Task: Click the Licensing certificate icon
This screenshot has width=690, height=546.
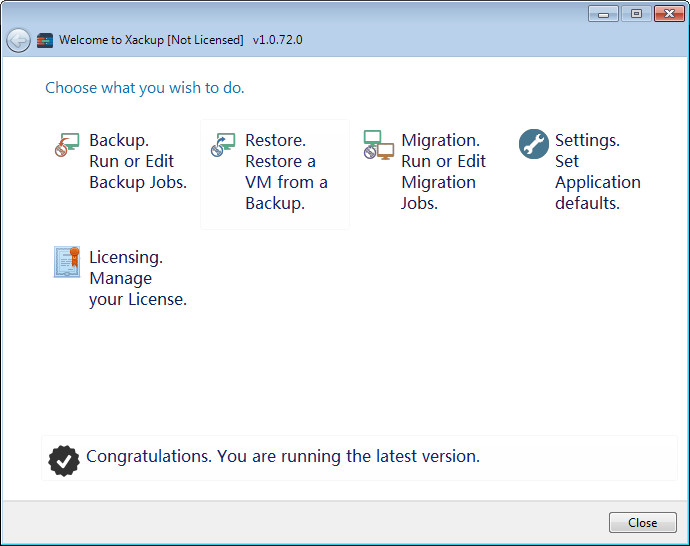Action: (x=66, y=262)
